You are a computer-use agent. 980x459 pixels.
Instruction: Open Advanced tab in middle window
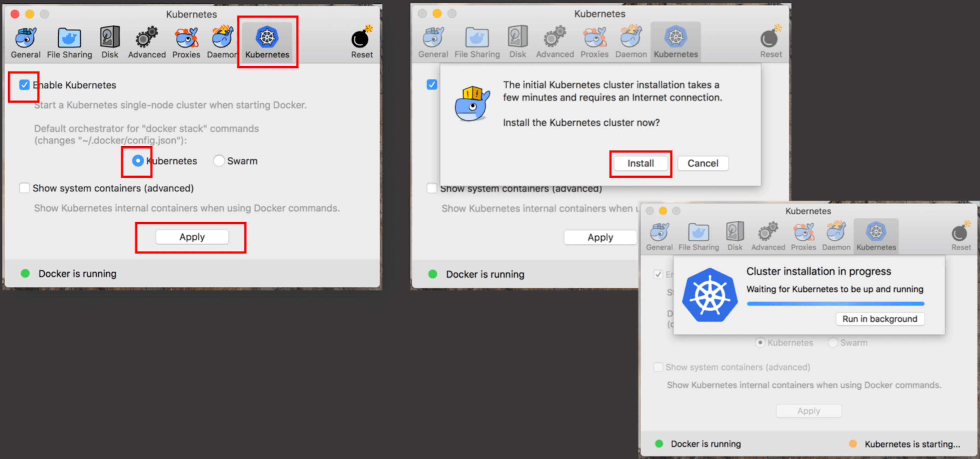[555, 42]
